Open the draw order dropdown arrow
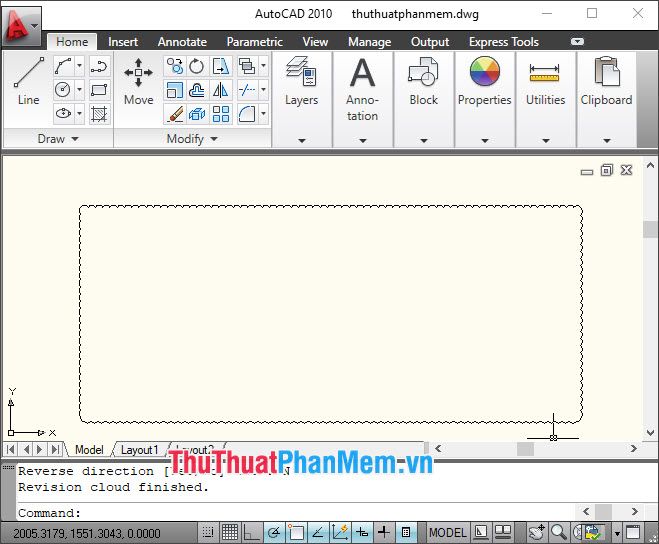 (264, 66)
